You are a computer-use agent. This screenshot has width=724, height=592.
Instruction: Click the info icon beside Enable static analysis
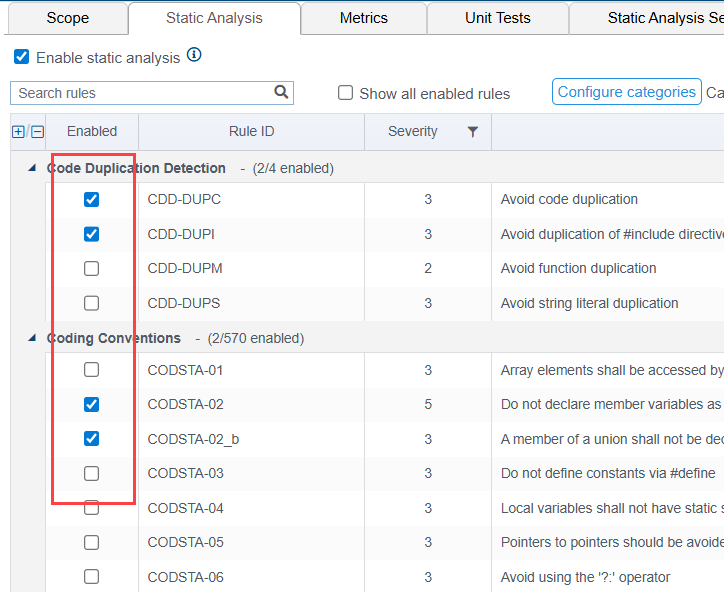tap(194, 55)
